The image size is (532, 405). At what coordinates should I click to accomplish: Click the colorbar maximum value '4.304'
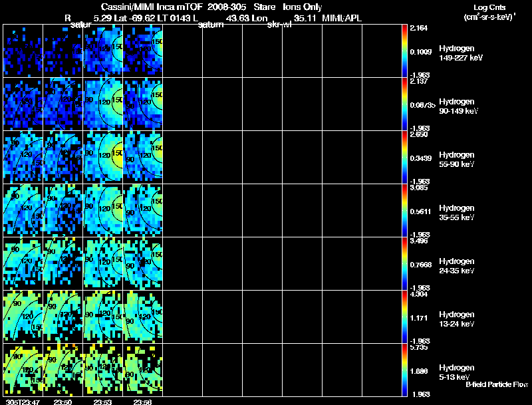(419, 294)
